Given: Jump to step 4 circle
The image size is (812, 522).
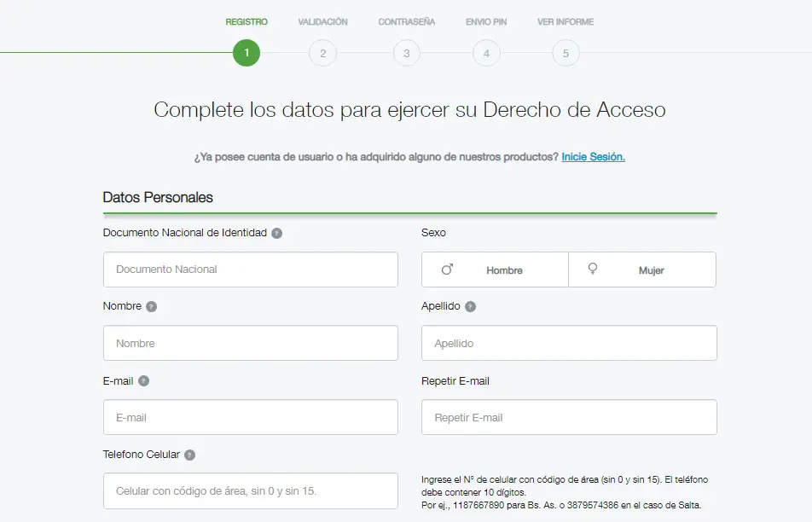Looking at the screenshot, I should 486,53.
